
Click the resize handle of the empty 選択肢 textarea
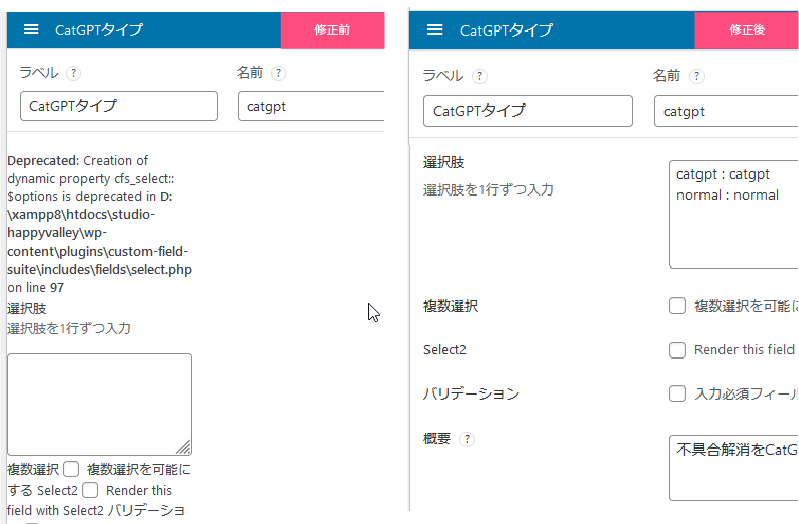coord(184,448)
